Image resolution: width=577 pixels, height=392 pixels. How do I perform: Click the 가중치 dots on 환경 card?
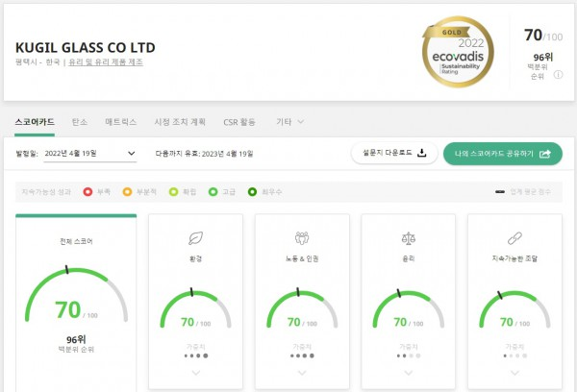196,355
